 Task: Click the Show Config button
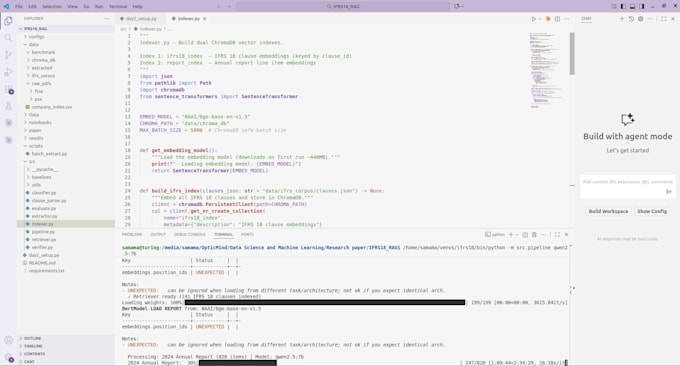pos(652,211)
